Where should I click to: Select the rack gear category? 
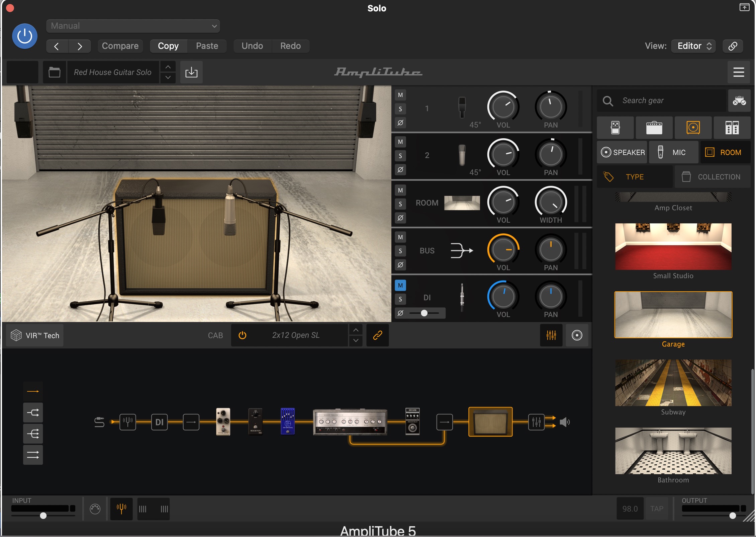click(x=732, y=128)
